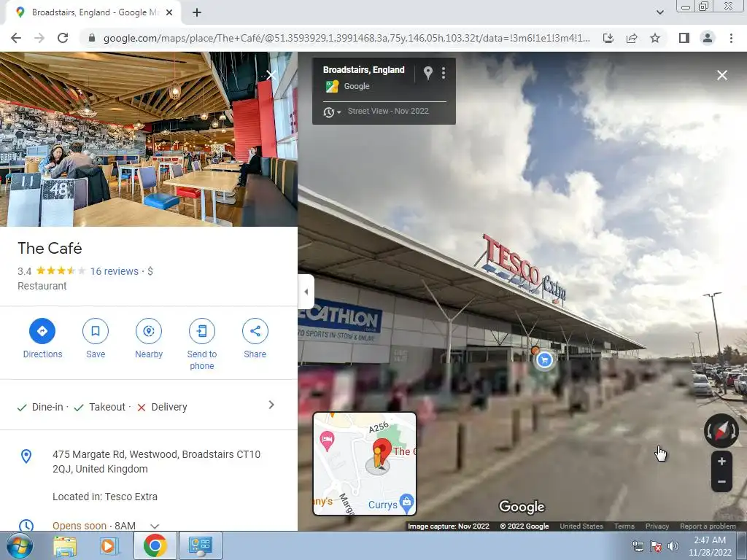Share this place
Viewport: 747px width, 560px height.
pos(255,331)
